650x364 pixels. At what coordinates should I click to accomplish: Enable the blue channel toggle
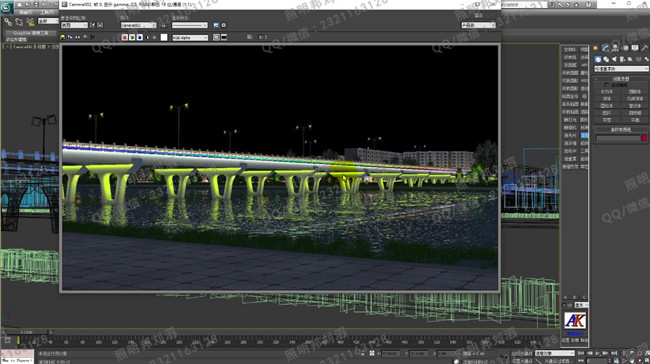click(140, 37)
